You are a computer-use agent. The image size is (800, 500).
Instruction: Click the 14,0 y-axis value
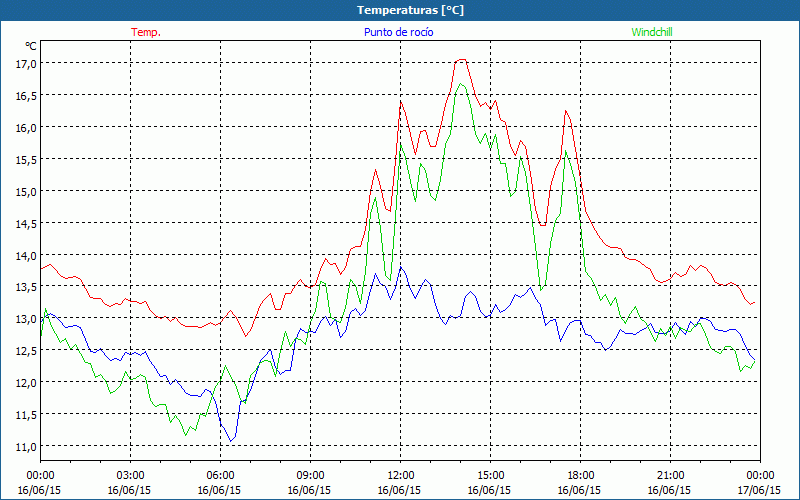(28, 255)
